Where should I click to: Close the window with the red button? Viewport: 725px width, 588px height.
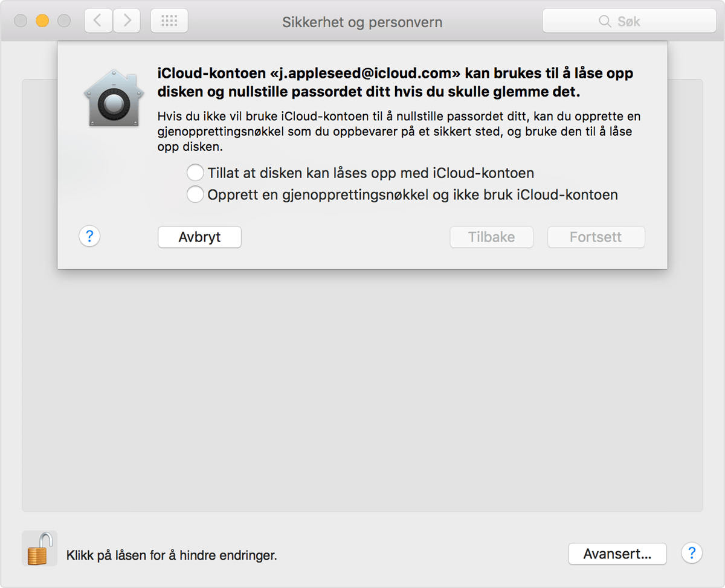click(x=21, y=21)
